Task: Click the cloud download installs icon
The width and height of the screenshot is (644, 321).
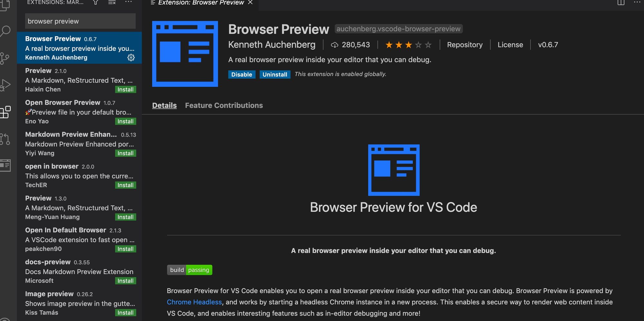Action: (x=335, y=45)
